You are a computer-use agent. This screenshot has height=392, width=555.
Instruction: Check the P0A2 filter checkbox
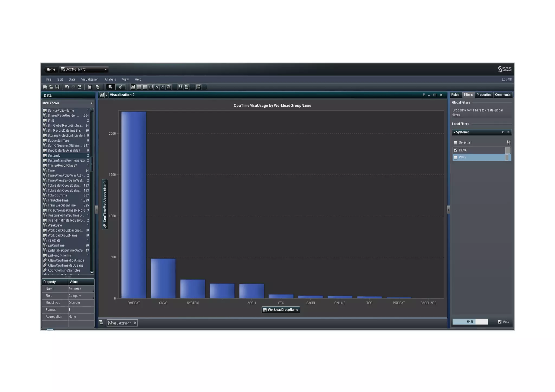tap(456, 157)
